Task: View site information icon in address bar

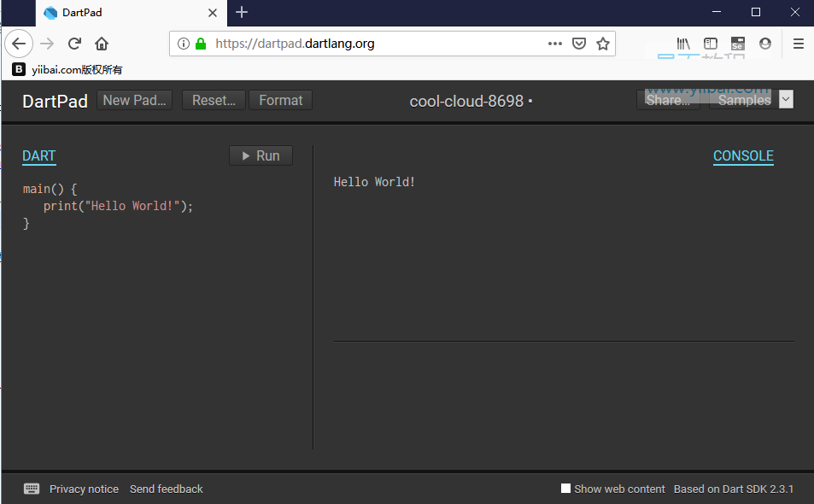Action: 184,44
